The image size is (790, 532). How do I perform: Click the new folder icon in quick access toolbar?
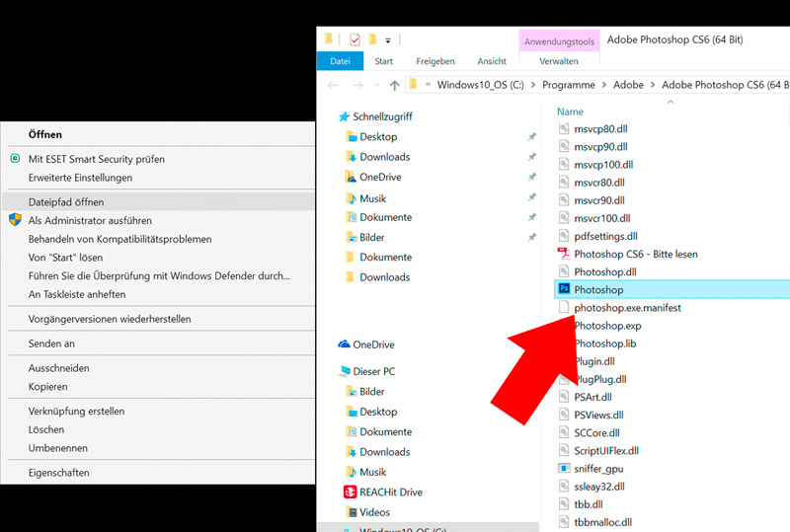click(372, 39)
